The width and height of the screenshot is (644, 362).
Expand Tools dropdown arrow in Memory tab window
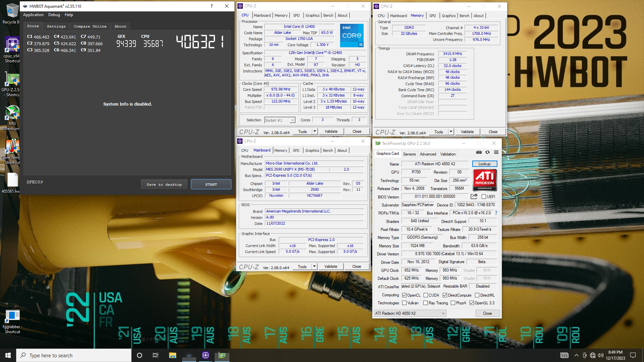pyautogui.click(x=451, y=132)
